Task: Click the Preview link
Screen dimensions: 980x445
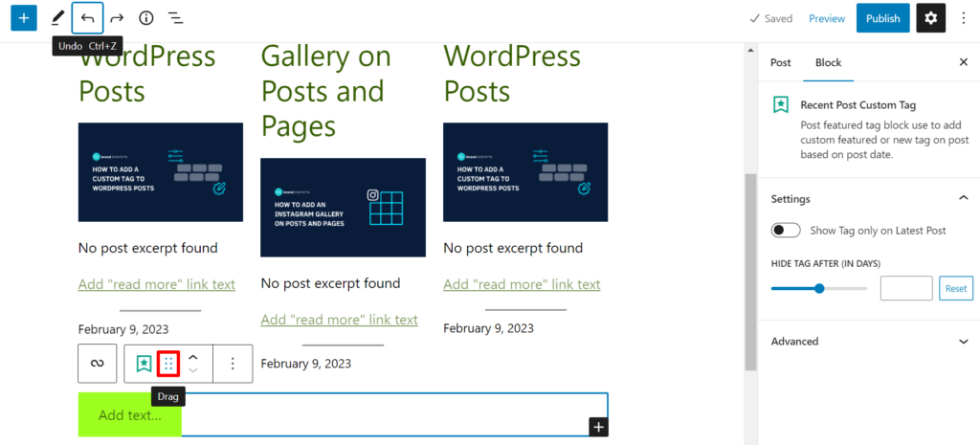Action: click(827, 18)
